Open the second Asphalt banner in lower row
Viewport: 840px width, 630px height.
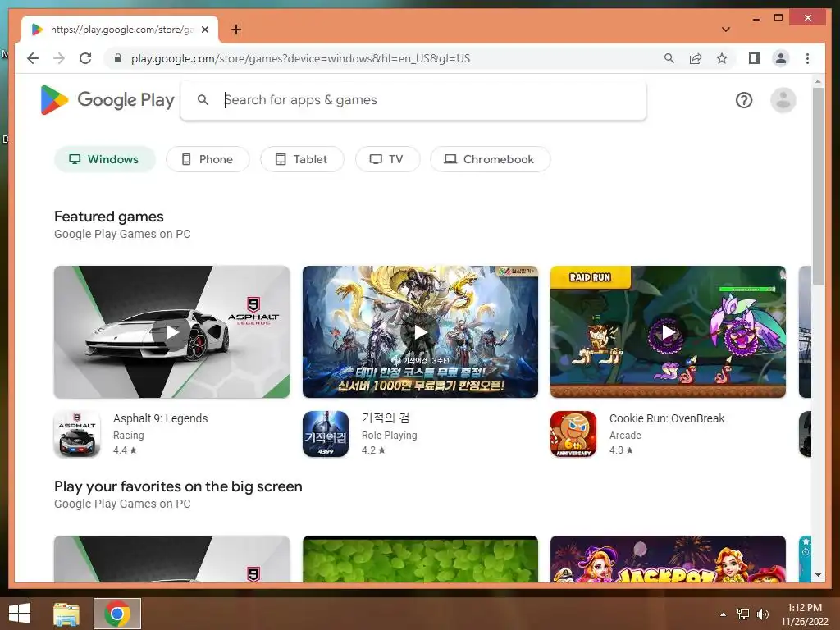pos(172,559)
